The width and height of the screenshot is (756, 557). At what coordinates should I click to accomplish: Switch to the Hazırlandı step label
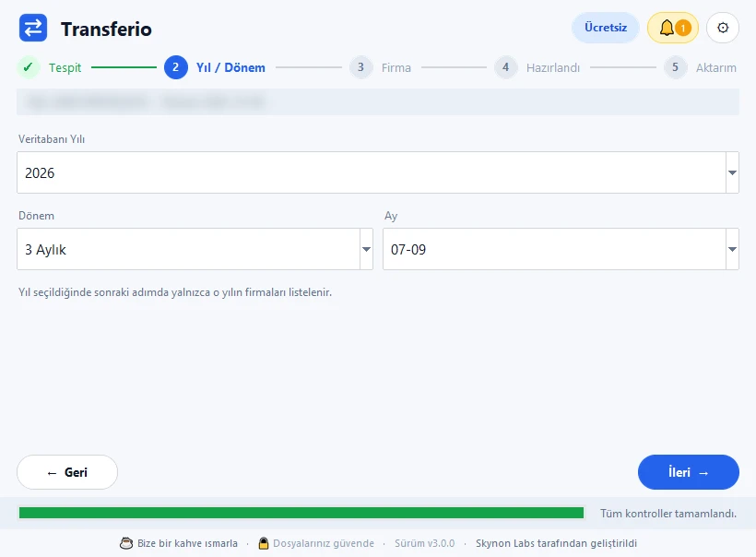tap(553, 68)
